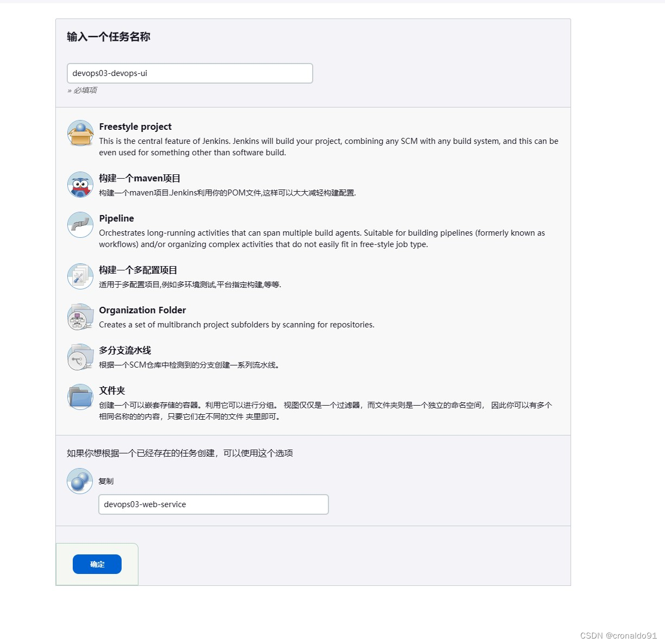Confirm with the 确定 button
The width and height of the screenshot is (665, 644).
tap(97, 564)
